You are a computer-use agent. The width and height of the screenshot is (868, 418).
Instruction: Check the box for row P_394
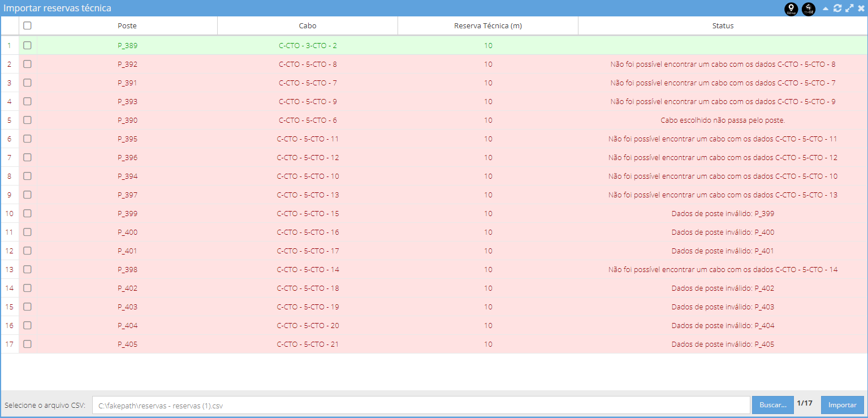(27, 176)
